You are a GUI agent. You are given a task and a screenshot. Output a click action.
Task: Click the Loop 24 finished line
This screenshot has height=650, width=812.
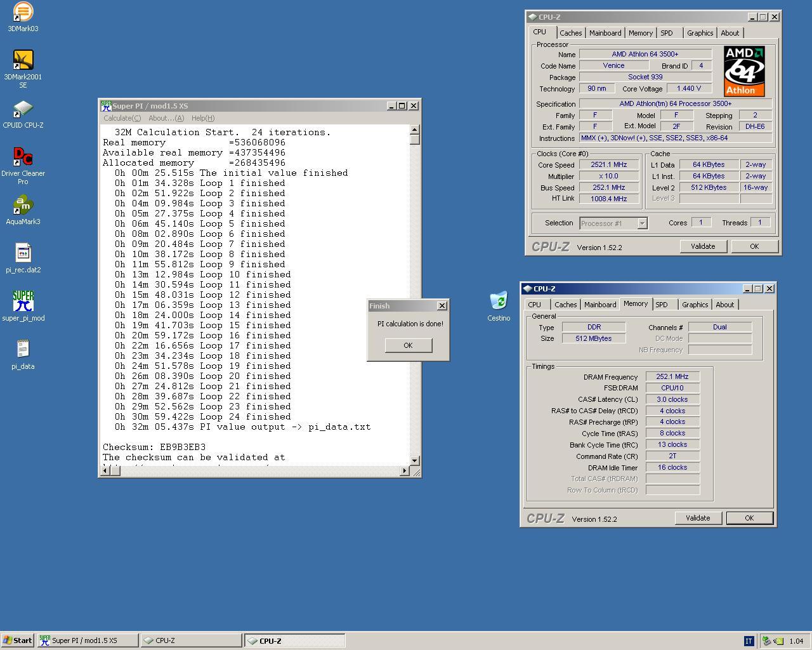(203, 416)
